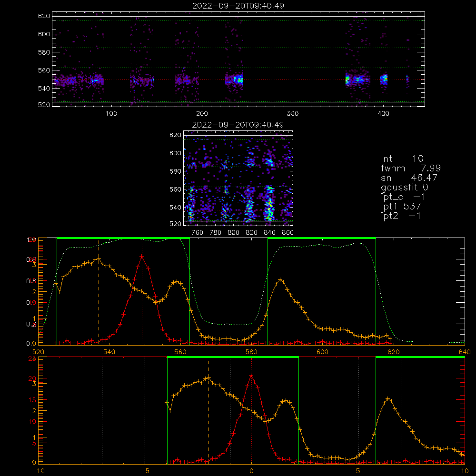Click the orange dashed vertical line in bottom plot
Image resolution: width=476 pixels, height=476 pixels.
tap(208, 411)
